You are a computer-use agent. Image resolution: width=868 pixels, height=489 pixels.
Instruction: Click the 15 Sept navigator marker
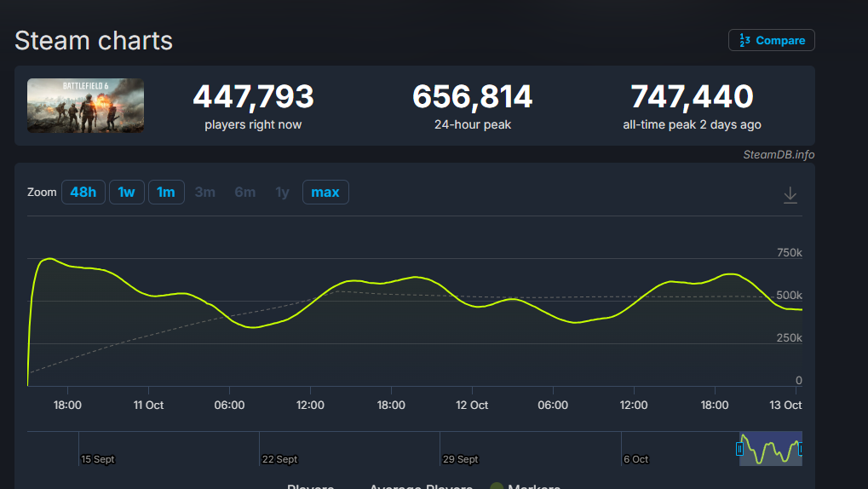97,459
